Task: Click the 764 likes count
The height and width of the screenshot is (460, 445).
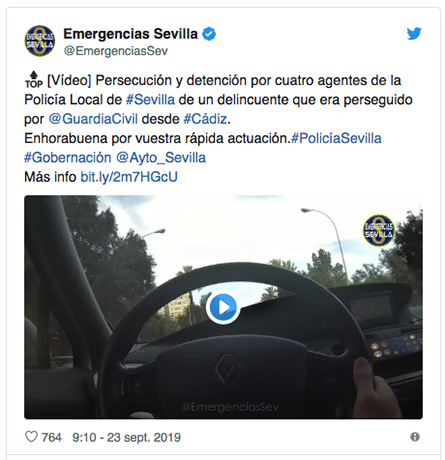Action: click(x=51, y=437)
